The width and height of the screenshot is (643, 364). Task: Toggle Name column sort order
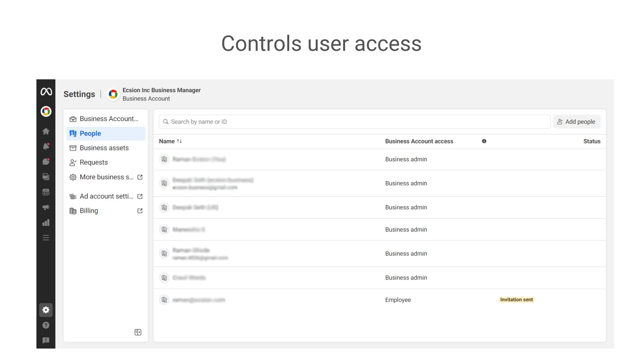coord(179,141)
